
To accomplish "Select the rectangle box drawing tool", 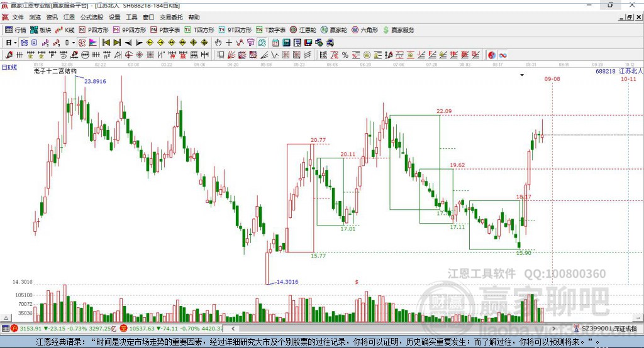I will [x=221, y=55].
